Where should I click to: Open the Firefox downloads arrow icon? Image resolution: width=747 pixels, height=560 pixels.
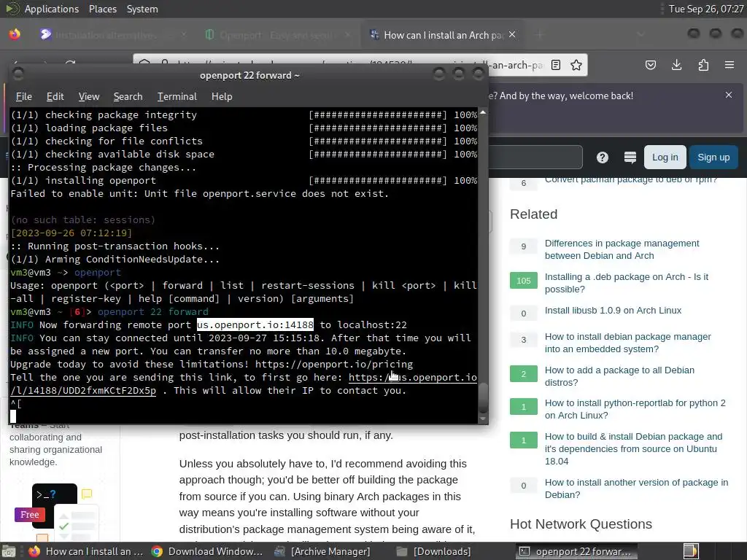676,65
